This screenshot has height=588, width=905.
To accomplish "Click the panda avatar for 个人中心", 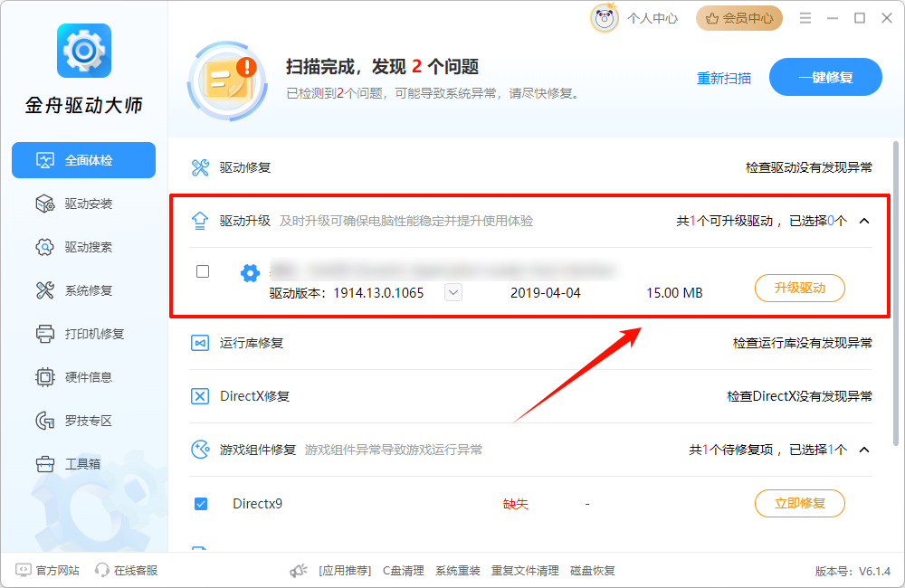I will click(x=605, y=18).
